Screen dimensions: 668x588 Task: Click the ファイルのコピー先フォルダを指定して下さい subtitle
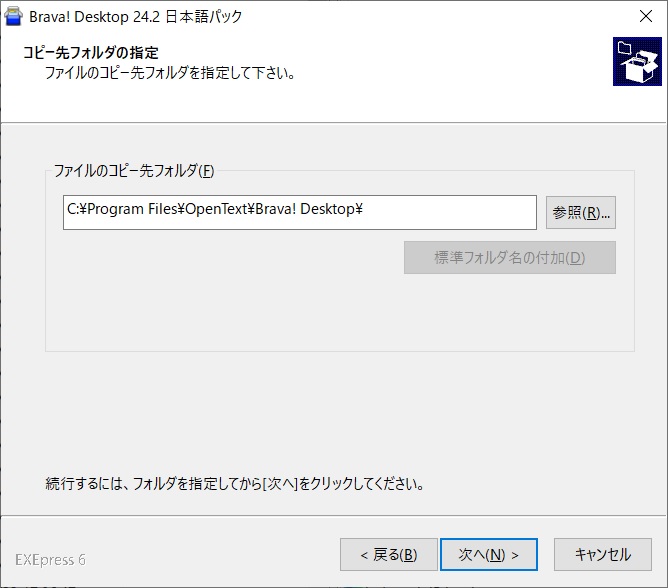170,73
